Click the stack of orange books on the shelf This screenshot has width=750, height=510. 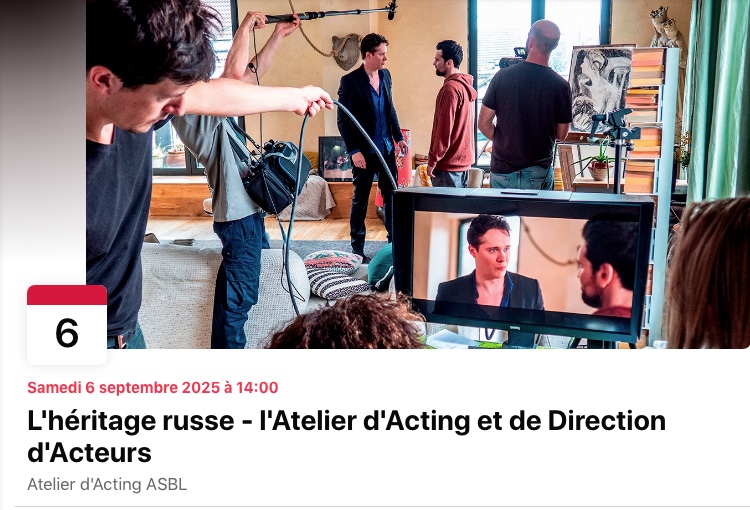pyautogui.click(x=644, y=120)
